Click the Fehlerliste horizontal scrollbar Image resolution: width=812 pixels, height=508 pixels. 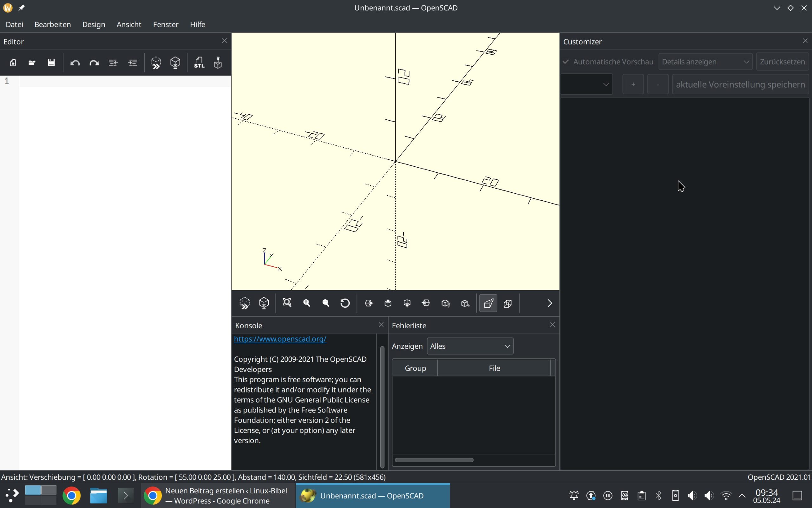(434, 460)
